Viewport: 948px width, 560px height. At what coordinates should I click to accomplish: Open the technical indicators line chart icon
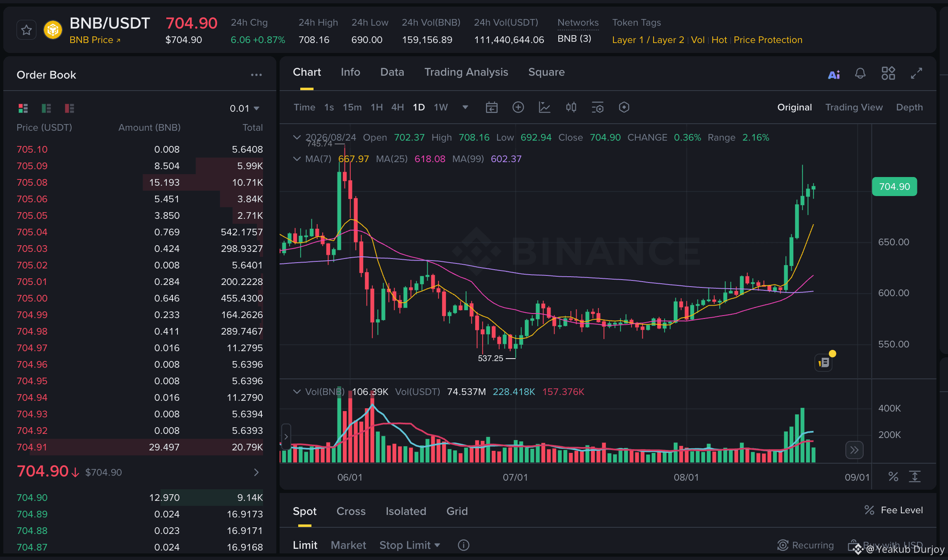point(544,108)
